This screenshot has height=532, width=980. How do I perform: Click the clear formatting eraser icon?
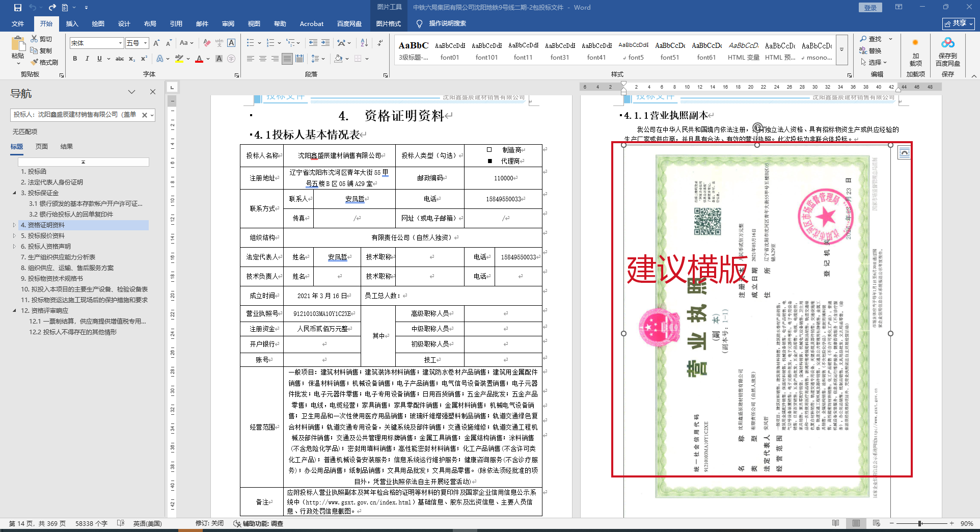click(206, 43)
